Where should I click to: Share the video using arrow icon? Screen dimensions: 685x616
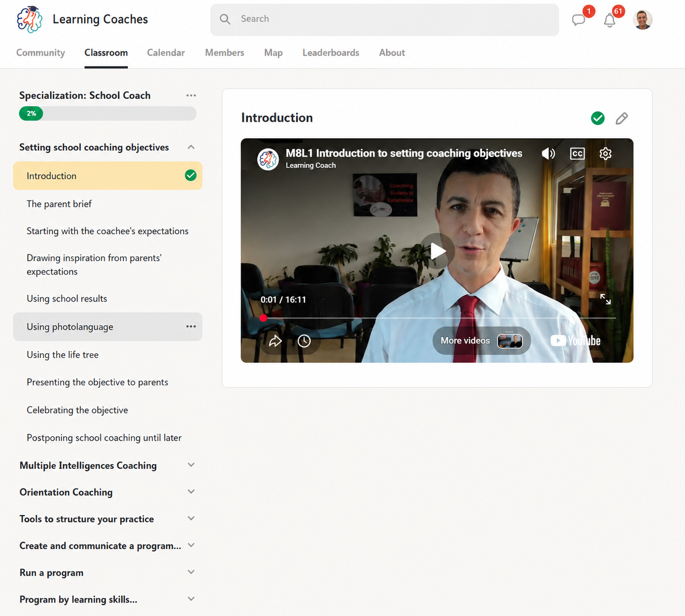click(x=275, y=340)
